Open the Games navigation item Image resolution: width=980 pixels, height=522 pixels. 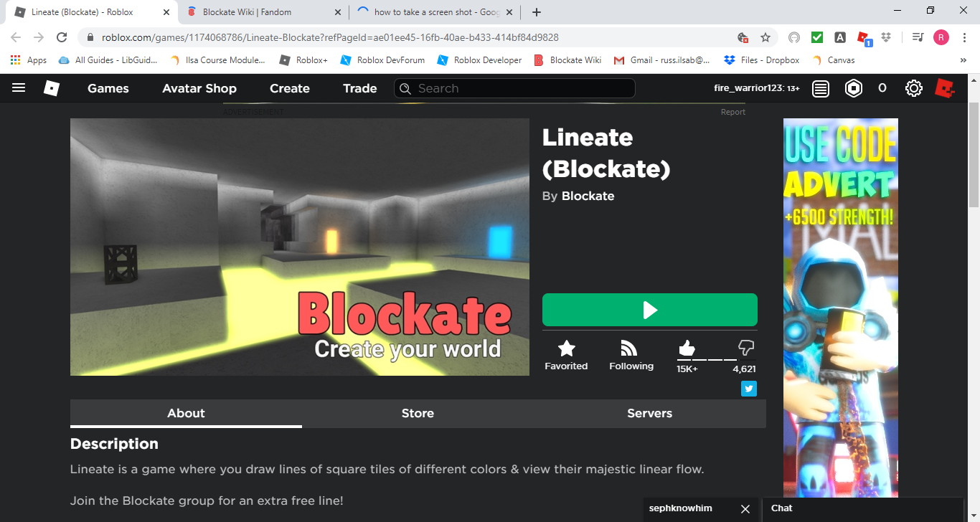click(x=108, y=88)
